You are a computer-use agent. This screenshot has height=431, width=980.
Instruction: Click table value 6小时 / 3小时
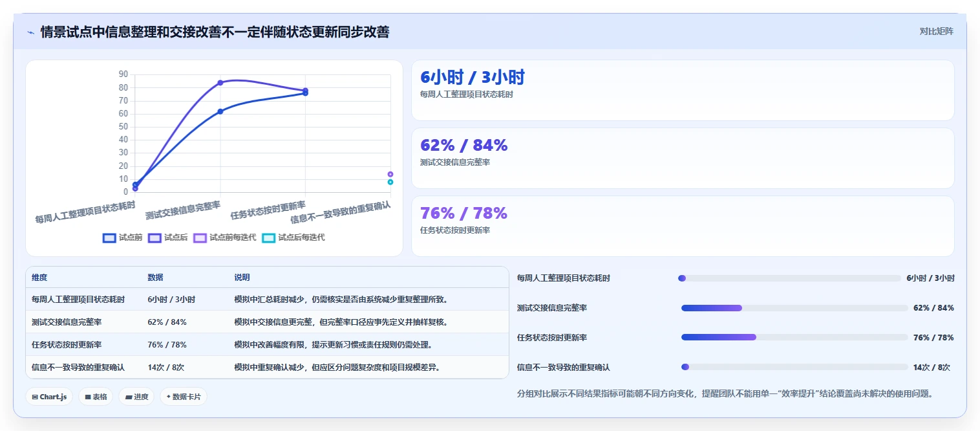click(x=171, y=300)
